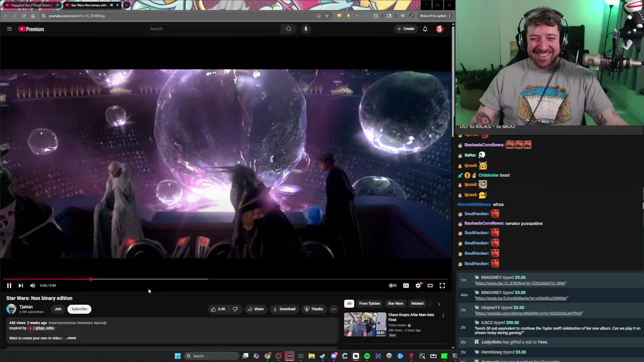Screen dimensions: 644x362
Task: Open Tjabian channel avatar
Action: pyautogui.click(x=11, y=309)
